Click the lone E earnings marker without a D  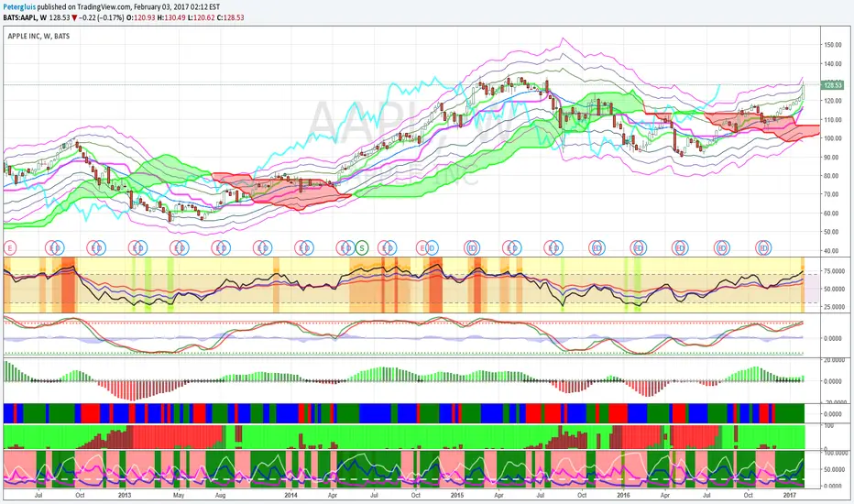coord(9,248)
